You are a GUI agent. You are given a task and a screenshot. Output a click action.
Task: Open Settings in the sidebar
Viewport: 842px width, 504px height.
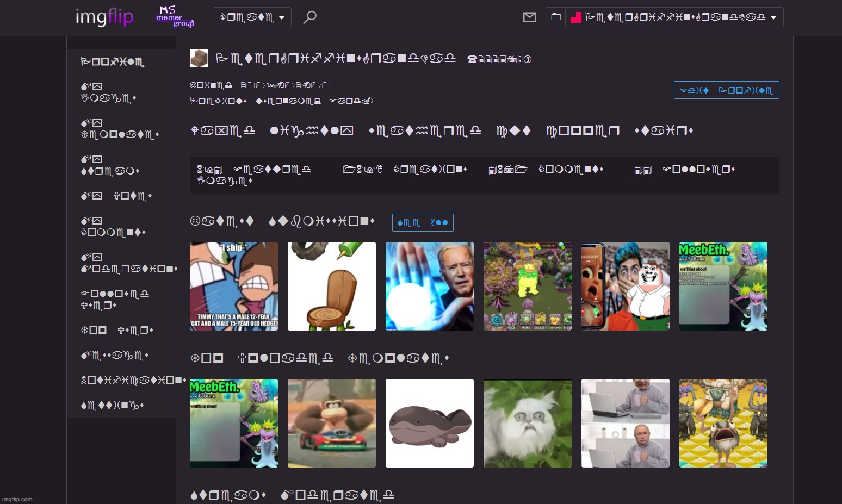tap(112, 405)
